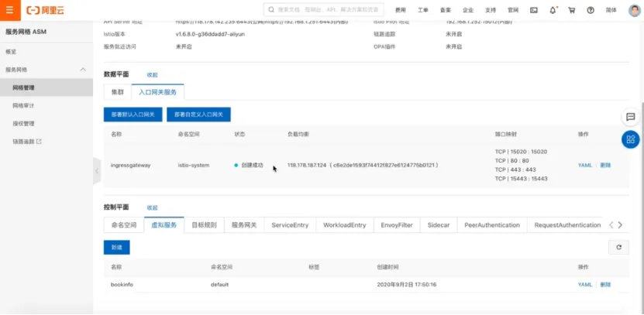Switch to the Sidecar tab
644x315 pixels.
pyautogui.click(x=439, y=225)
